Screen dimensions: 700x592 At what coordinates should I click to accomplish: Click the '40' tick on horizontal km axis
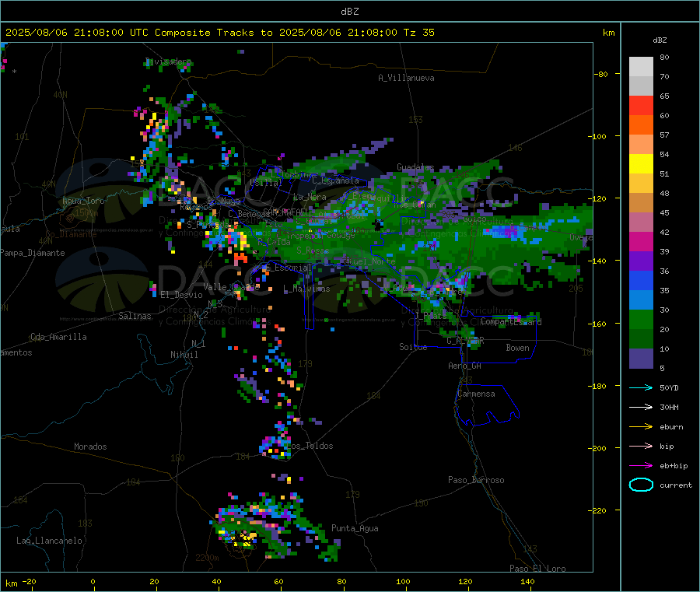216,581
